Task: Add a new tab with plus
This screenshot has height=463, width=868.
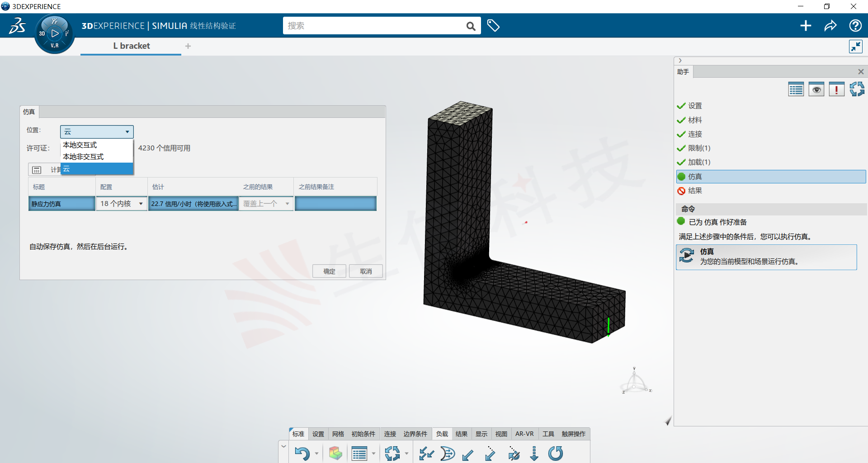Action: [188, 46]
